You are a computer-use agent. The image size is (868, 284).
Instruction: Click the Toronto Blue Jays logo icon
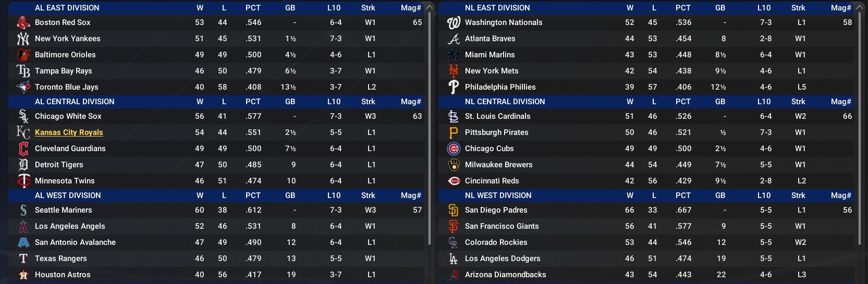[x=23, y=87]
